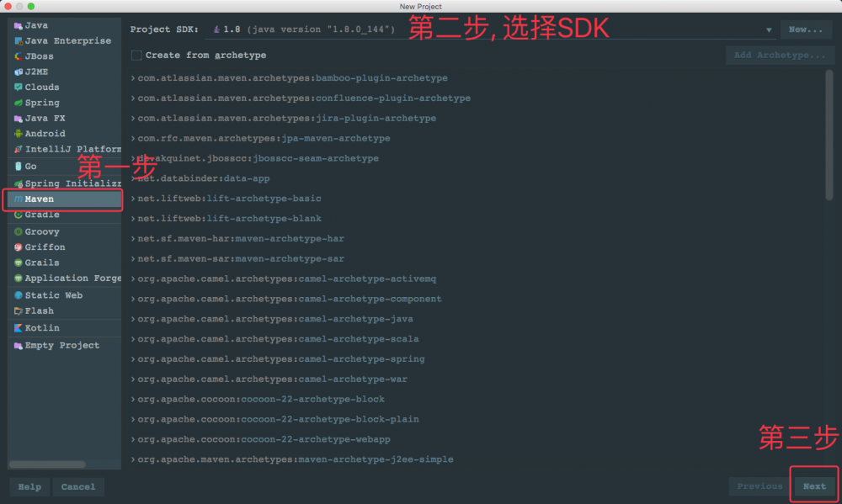This screenshot has width=842, height=504.
Task: Expand jpa-maven-archetype entry
Action: click(x=133, y=139)
